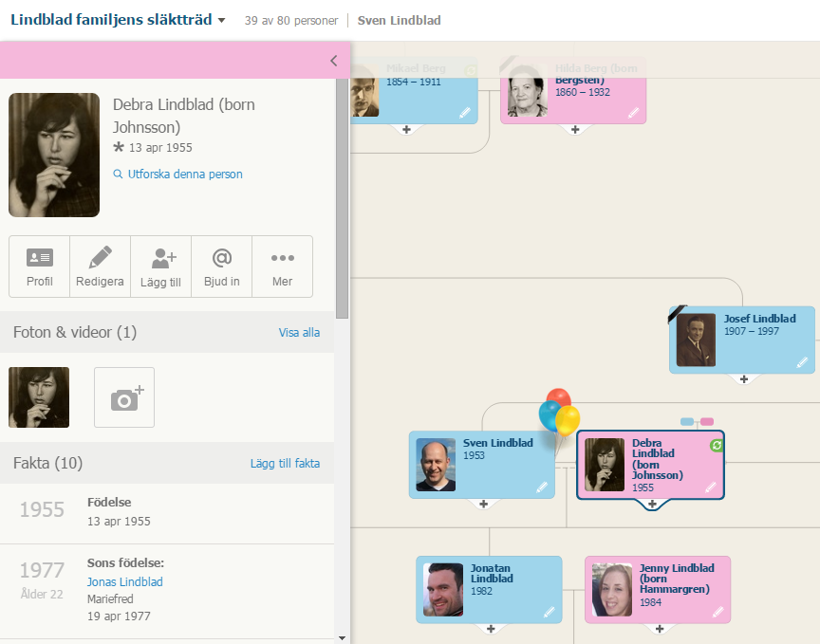Image resolution: width=820 pixels, height=644 pixels.
Task: Select Sven Lindblad's tree card
Action: pos(481,465)
